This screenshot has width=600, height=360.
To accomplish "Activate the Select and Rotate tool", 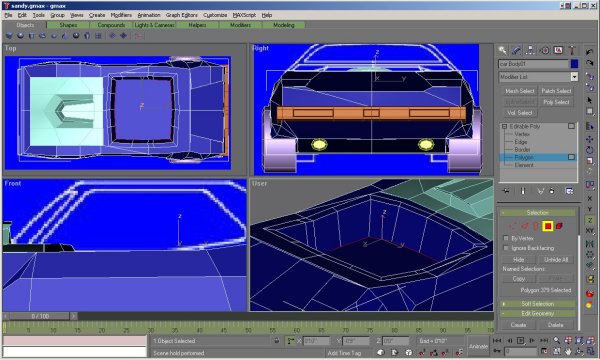I will (590, 150).
